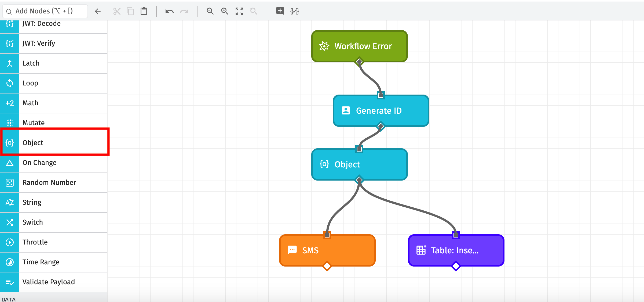Choose Mutate label in palette
Image resolution: width=644 pixels, height=302 pixels.
(x=34, y=123)
